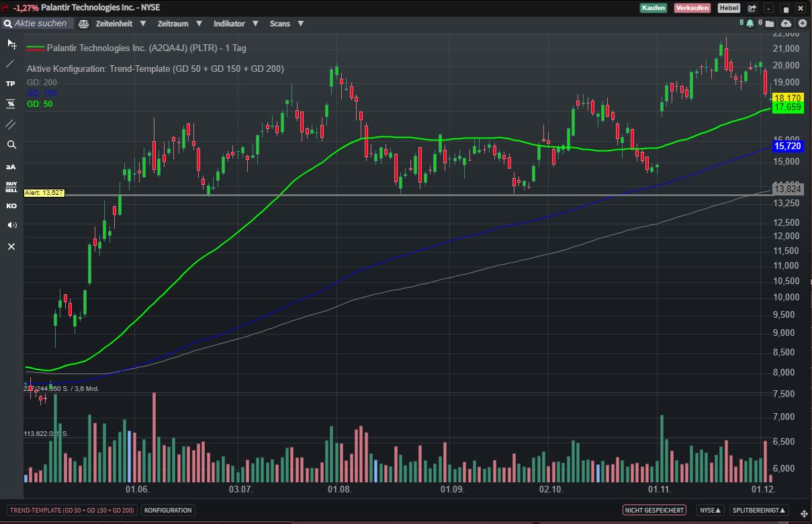Pick the trend line drawing tool
Screen dimensions: 812x524
pyautogui.click(x=11, y=64)
